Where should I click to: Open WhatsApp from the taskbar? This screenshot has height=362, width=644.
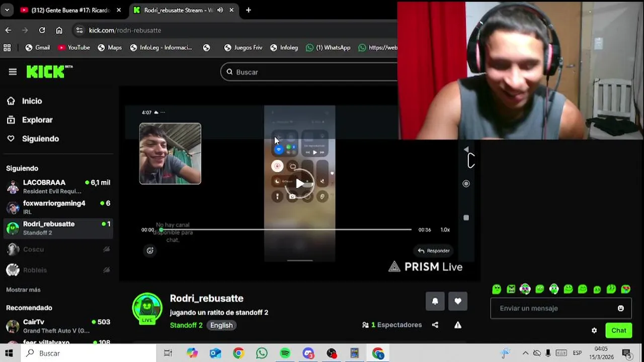[x=262, y=353]
